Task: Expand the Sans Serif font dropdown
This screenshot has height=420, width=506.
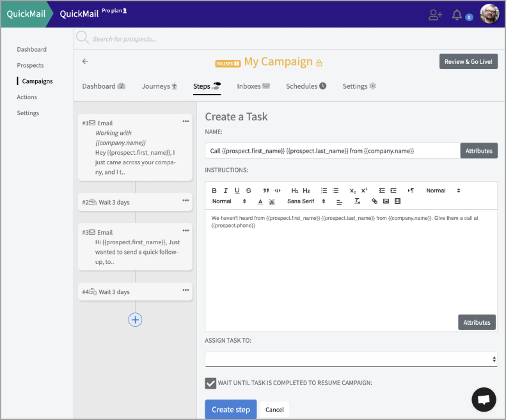Action: [x=306, y=201]
